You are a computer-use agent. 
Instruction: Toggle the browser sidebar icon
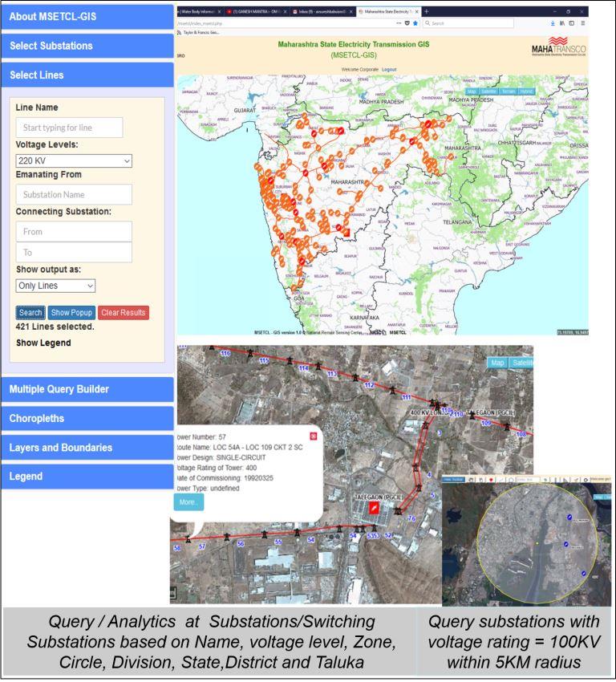pyautogui.click(x=572, y=23)
